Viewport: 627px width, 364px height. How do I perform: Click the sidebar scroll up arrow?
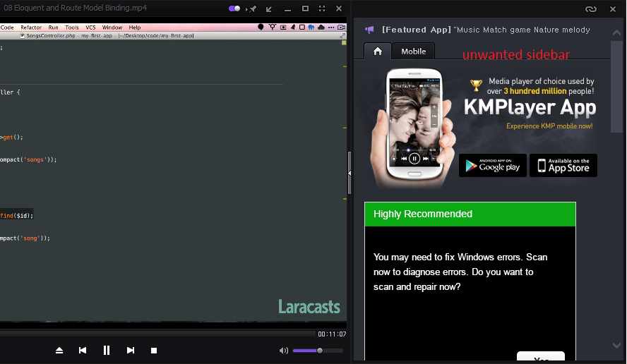616,33
